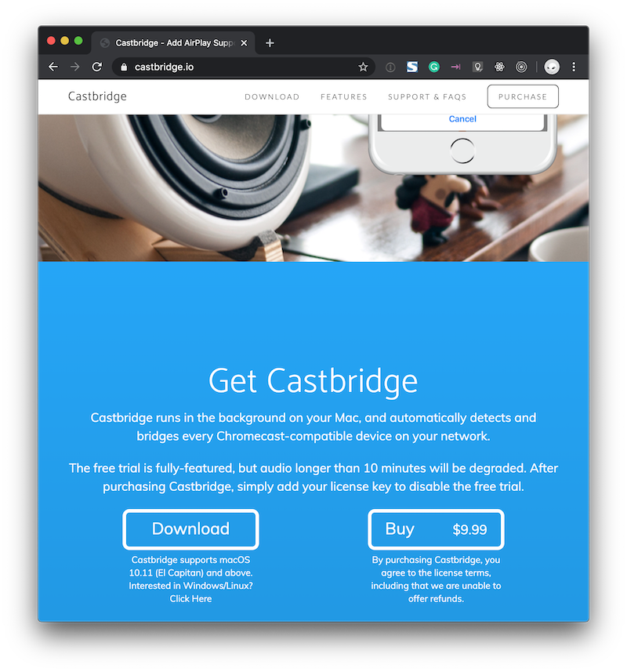
Task: Click the blue S extension icon
Action: point(412,67)
